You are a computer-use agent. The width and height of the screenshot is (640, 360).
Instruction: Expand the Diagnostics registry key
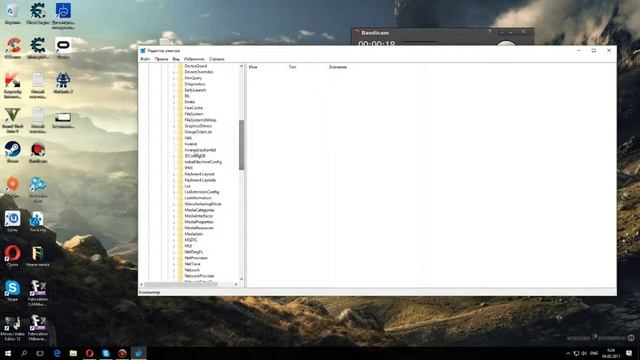(x=174, y=84)
